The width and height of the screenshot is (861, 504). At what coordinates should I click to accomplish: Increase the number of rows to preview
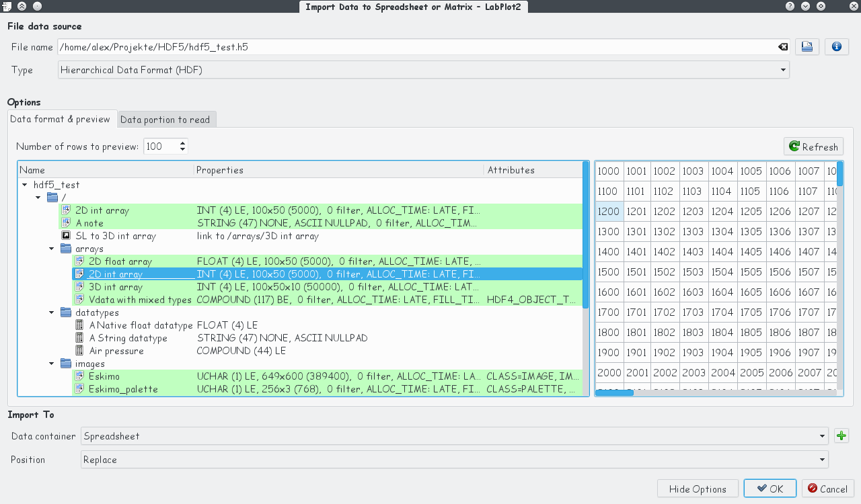pyautogui.click(x=182, y=142)
